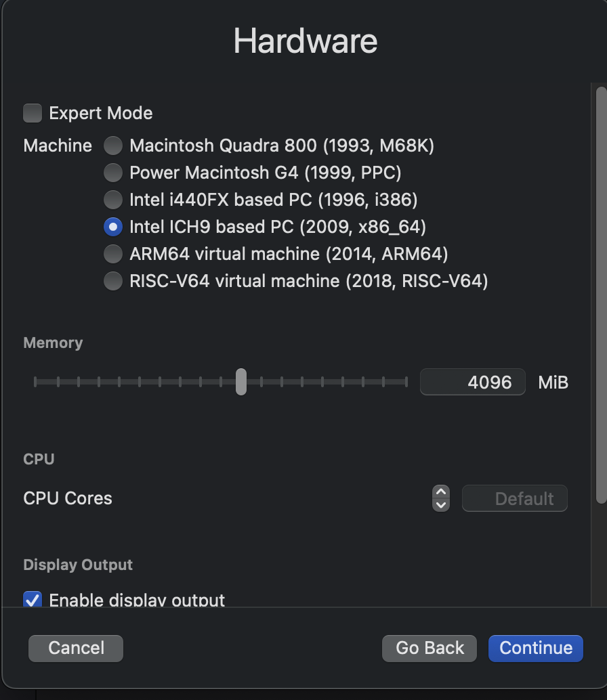Decrease CPU Cores with stepper down arrow
Screen dimensions: 607x700
click(441, 505)
